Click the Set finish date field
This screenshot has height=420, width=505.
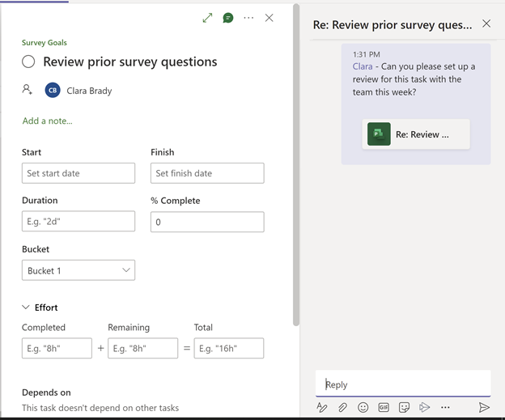point(207,173)
